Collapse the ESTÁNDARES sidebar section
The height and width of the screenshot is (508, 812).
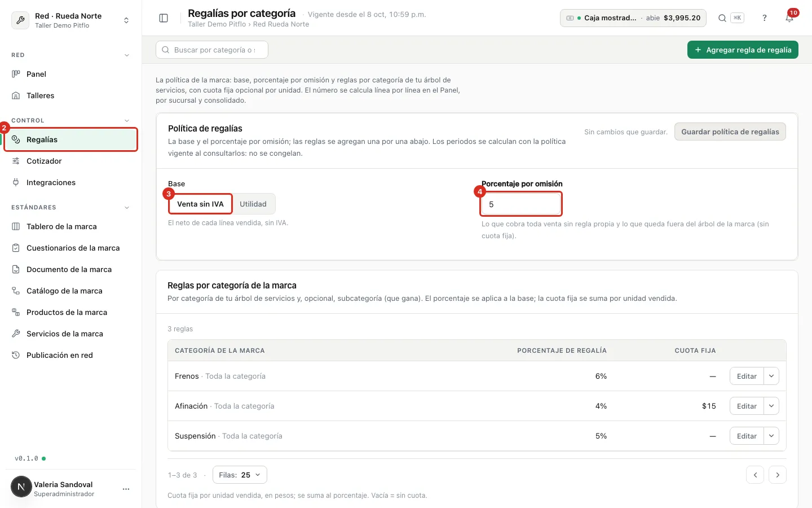pyautogui.click(x=127, y=208)
